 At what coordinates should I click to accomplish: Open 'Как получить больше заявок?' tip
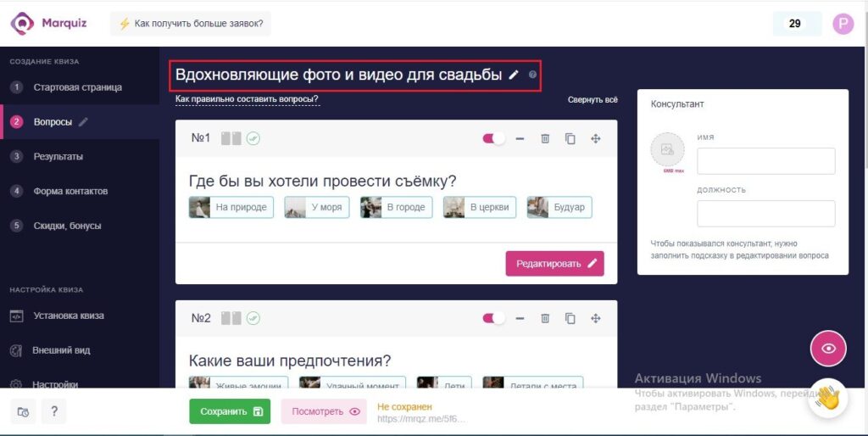pyautogui.click(x=191, y=24)
